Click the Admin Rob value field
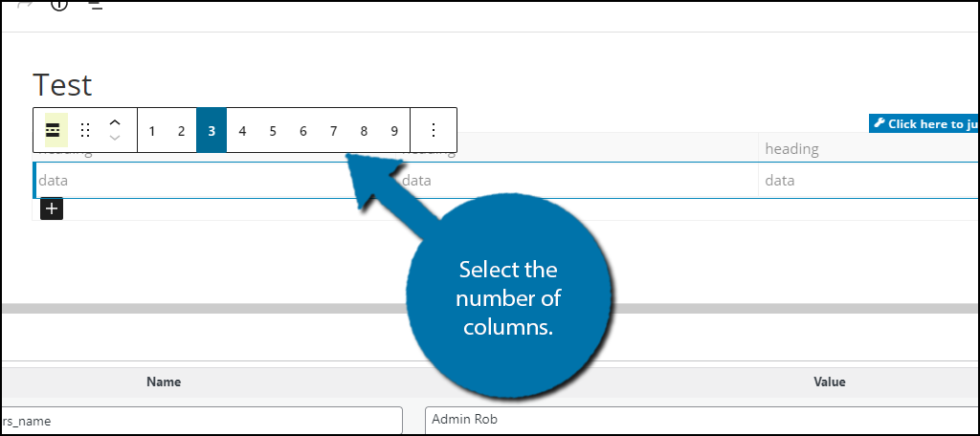 702,420
